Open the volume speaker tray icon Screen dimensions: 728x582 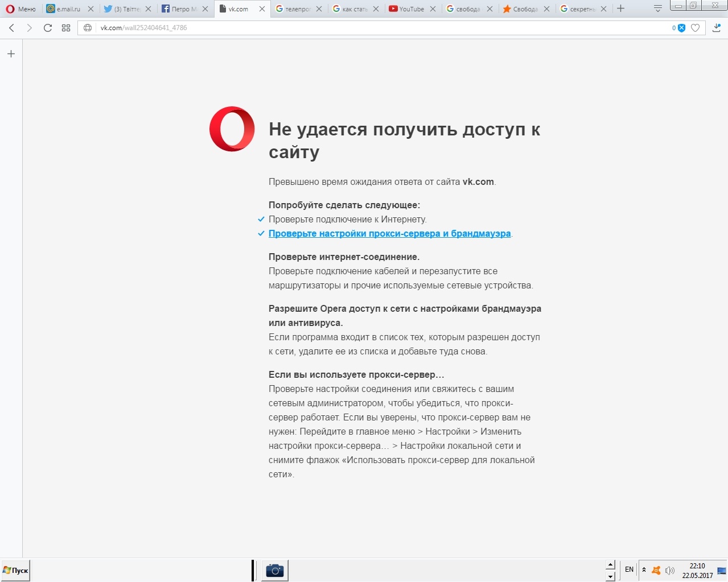pos(670,570)
